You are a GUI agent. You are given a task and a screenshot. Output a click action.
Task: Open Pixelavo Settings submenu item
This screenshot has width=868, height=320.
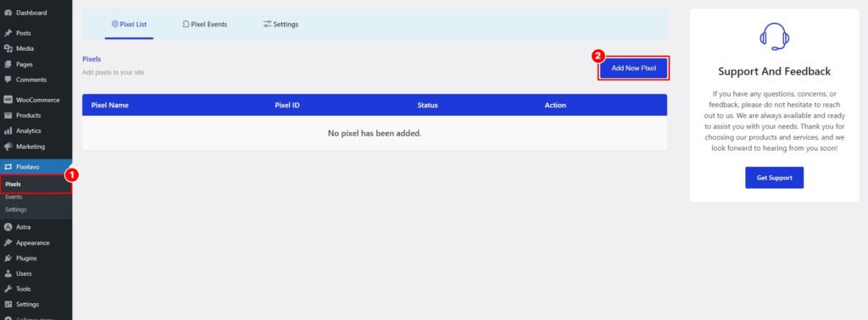coord(16,209)
